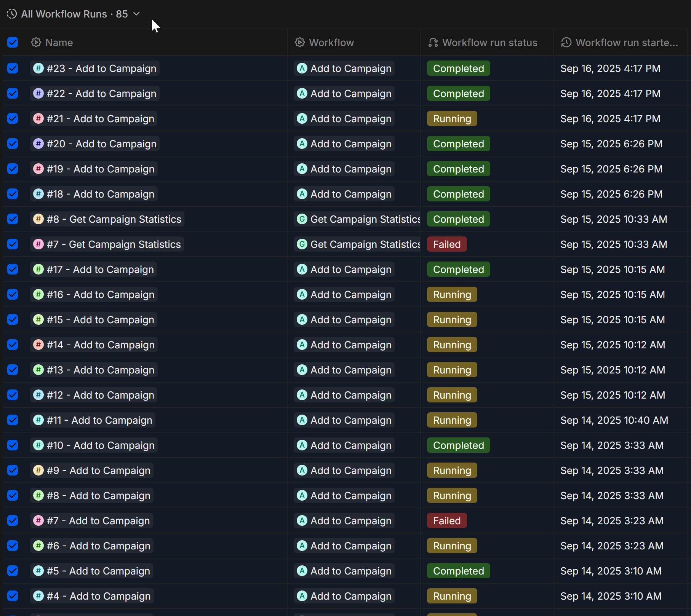691x616 pixels.
Task: Click the status icon in Workflow run status header
Action: point(433,42)
